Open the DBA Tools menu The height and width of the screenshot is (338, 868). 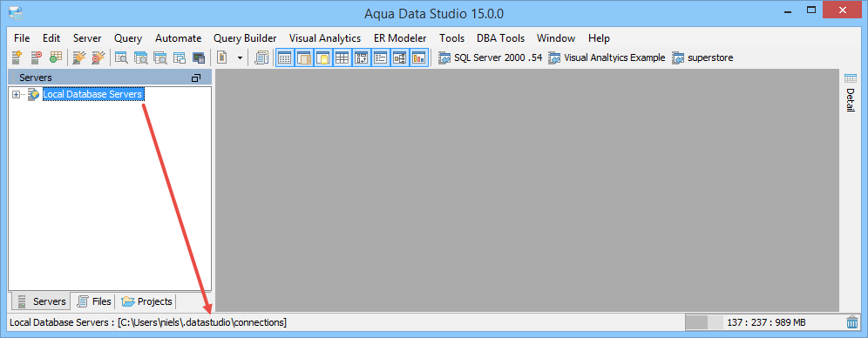click(500, 38)
